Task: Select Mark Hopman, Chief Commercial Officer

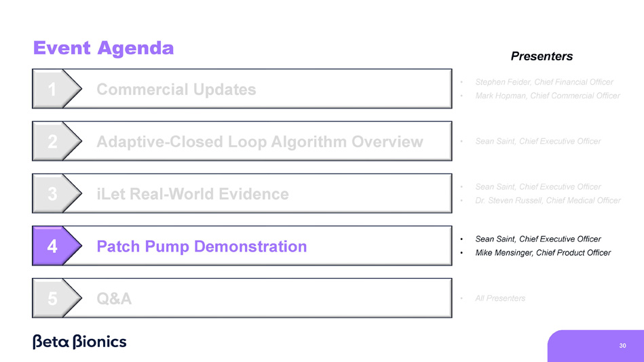Action: tap(547, 96)
